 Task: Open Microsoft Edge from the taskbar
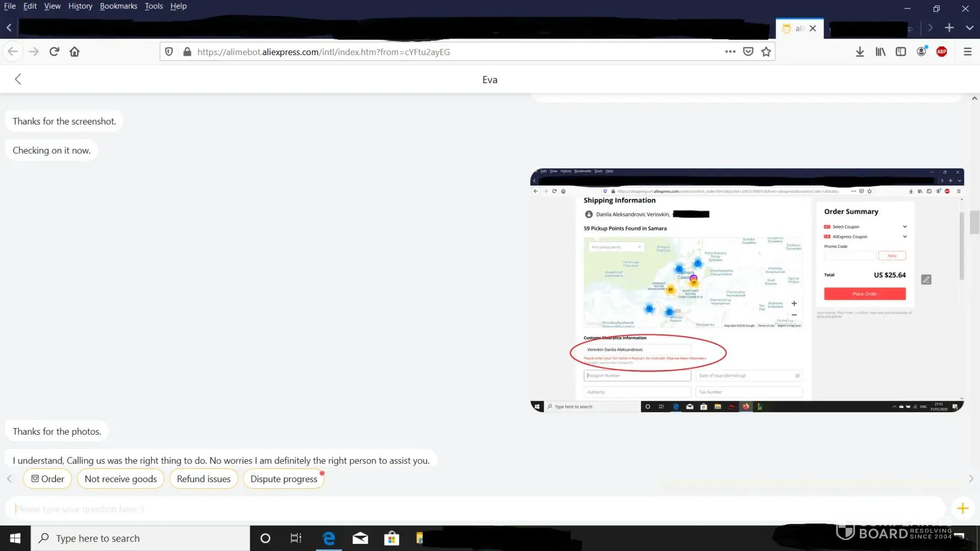click(x=329, y=538)
